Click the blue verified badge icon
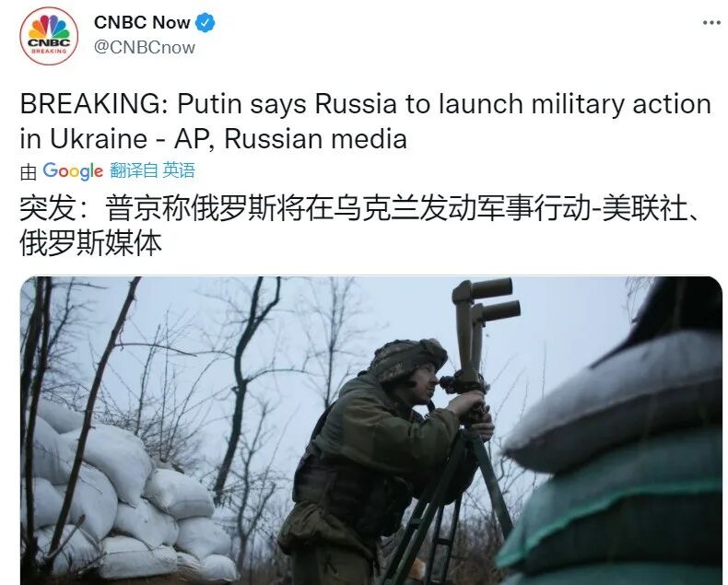The width and height of the screenshot is (728, 585). click(205, 22)
